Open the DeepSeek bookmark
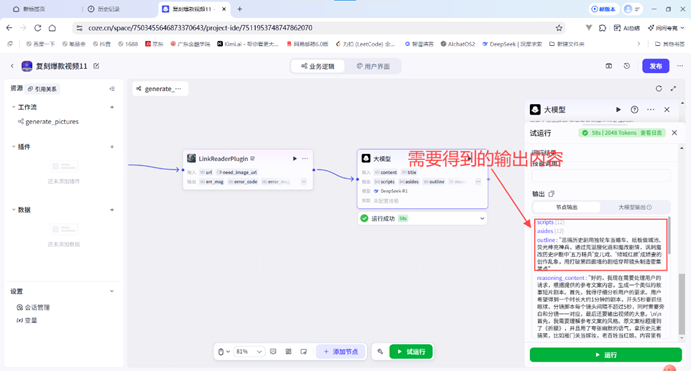691x371 pixels. pos(512,44)
